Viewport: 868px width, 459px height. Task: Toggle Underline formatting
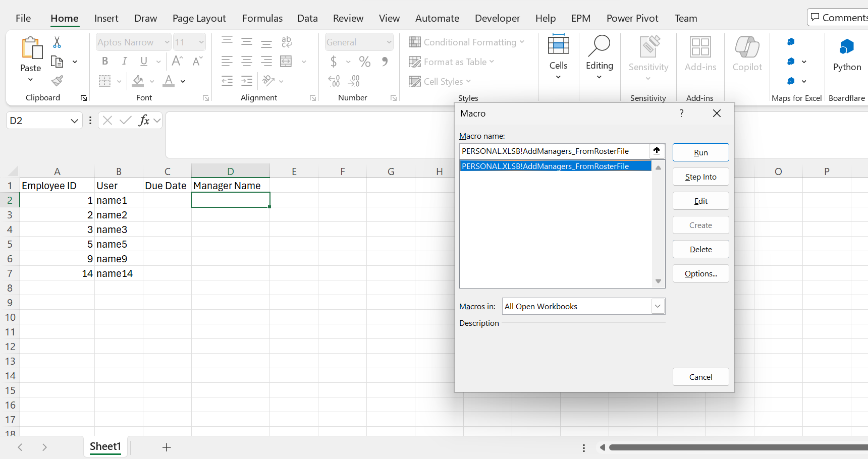click(144, 61)
